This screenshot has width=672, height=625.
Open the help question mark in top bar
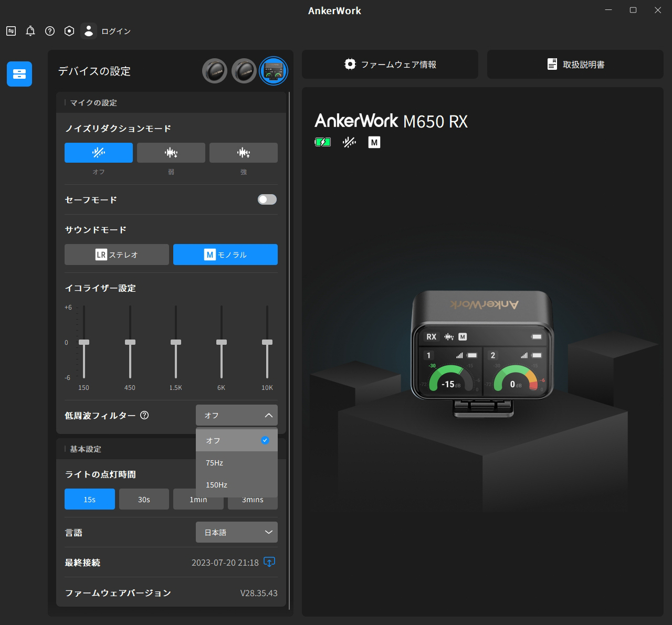tap(50, 31)
